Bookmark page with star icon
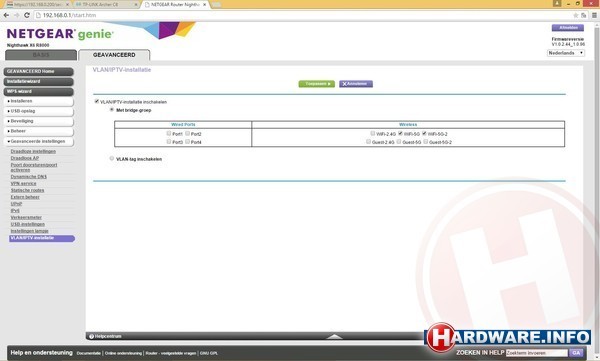Viewport: 600px width, 361px height. point(576,15)
